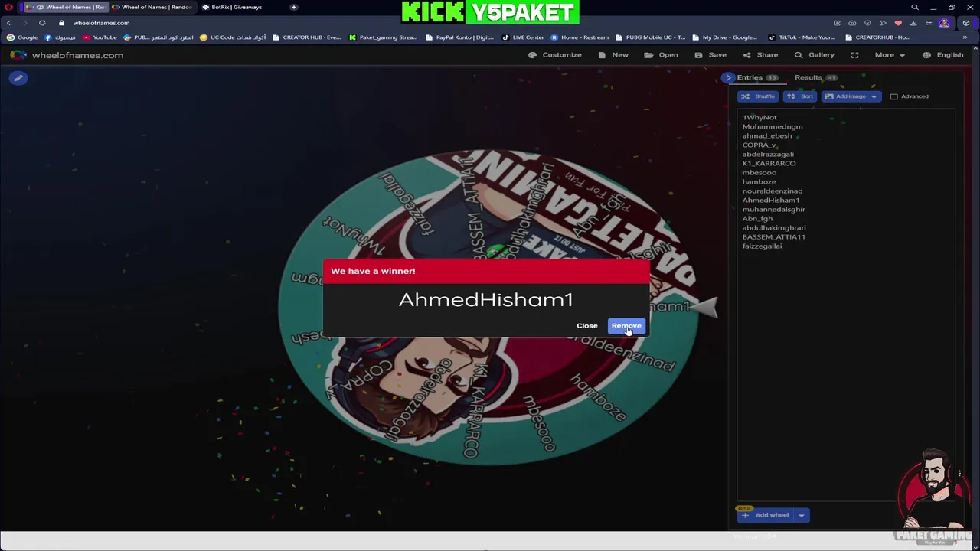Open a new browser tab with the plus icon
The width and height of the screenshot is (980, 551).
tap(294, 7)
